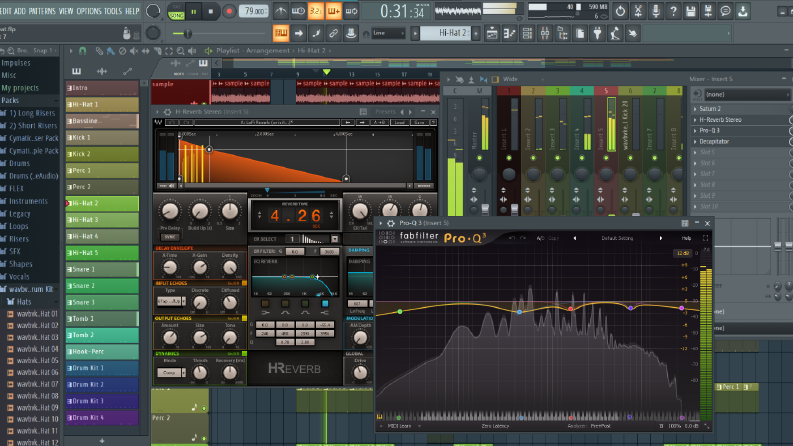Click the one-click recording microphone icon
The height and width of the screenshot is (446, 793).
point(656,11)
